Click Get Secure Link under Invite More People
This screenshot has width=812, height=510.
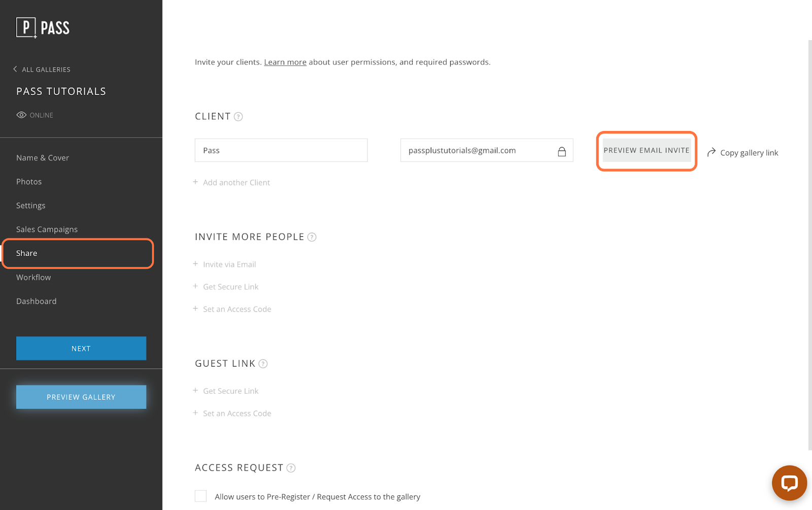click(x=231, y=286)
